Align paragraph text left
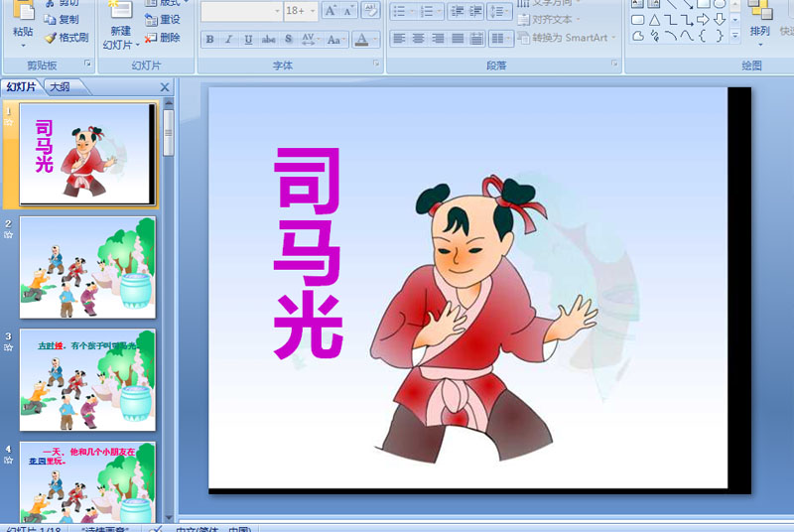This screenshot has width=794, height=532. point(399,39)
